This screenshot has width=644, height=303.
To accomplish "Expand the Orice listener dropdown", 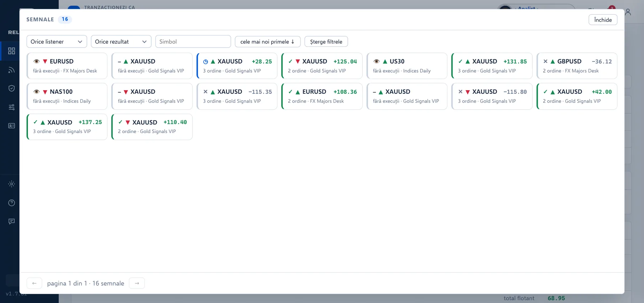I will [x=57, y=41].
